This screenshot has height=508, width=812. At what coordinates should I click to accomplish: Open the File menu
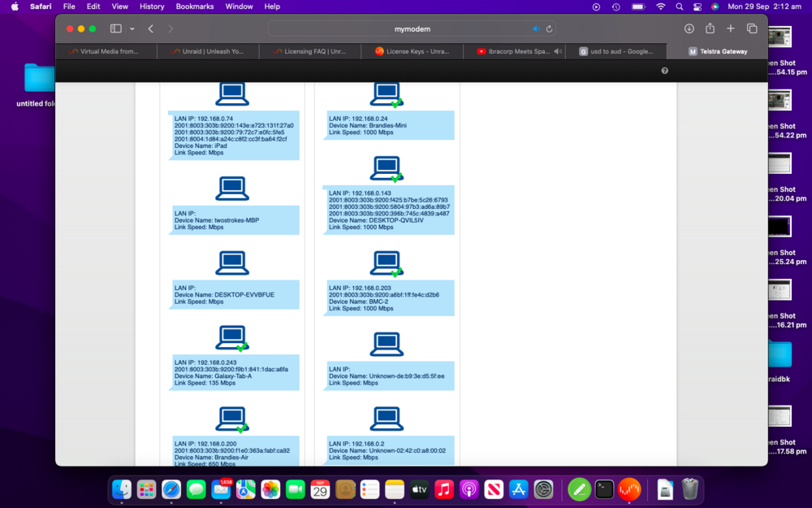click(69, 7)
